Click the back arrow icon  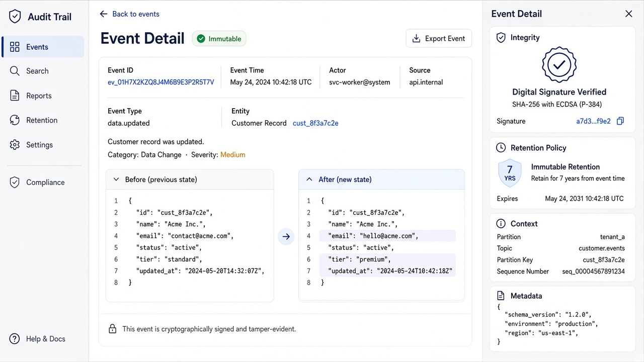(104, 14)
